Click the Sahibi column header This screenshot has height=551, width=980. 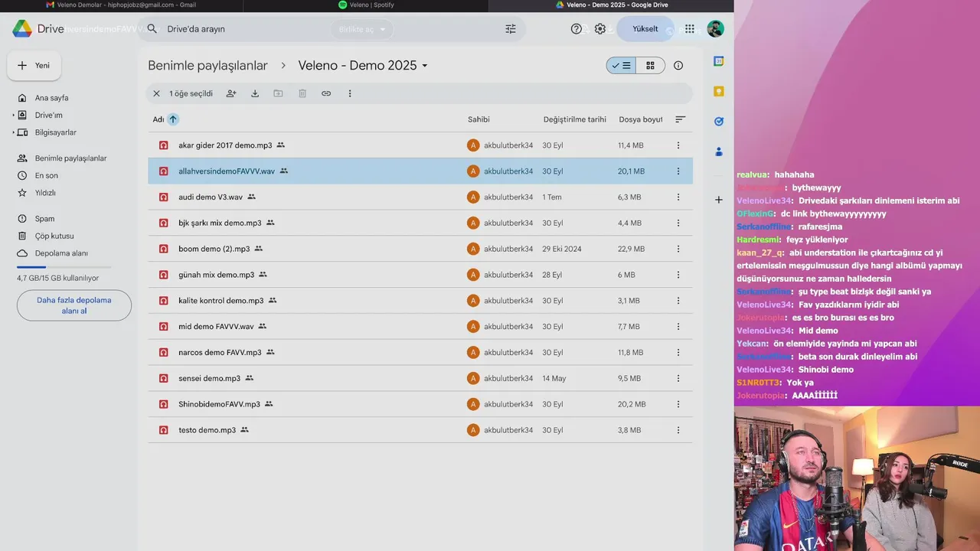point(479,119)
